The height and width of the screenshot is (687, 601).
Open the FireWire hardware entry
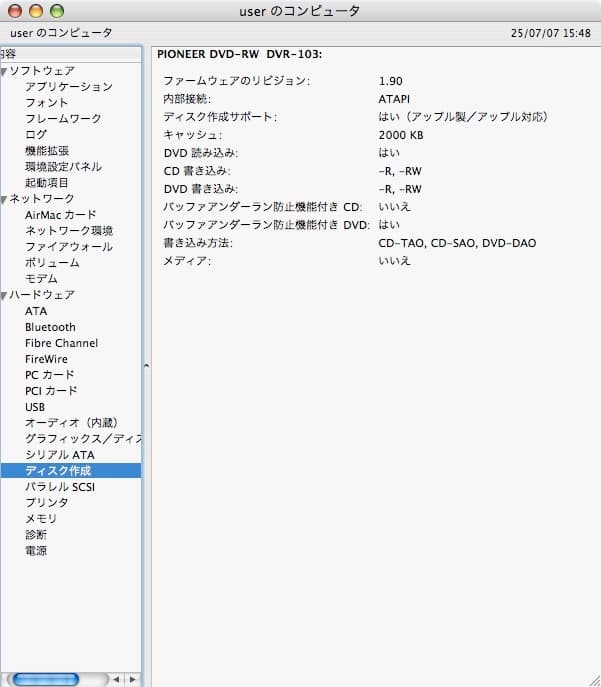[x=46, y=359]
